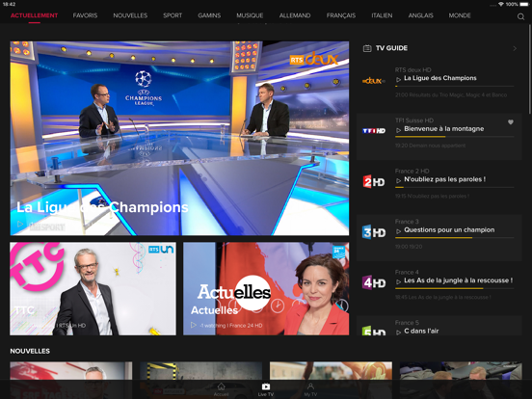Viewport: 532px width, 399px height.
Task: Click the France 24 logo on Actuelles thumbnail
Action: click(x=338, y=252)
